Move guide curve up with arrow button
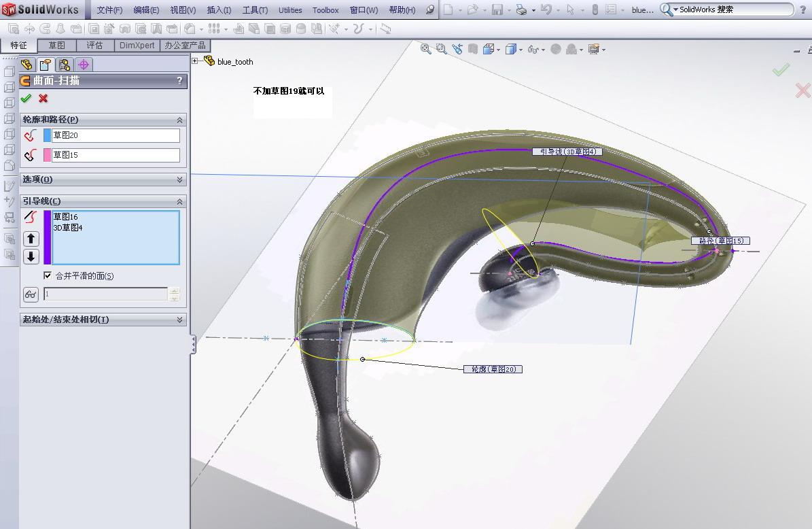 click(x=31, y=239)
